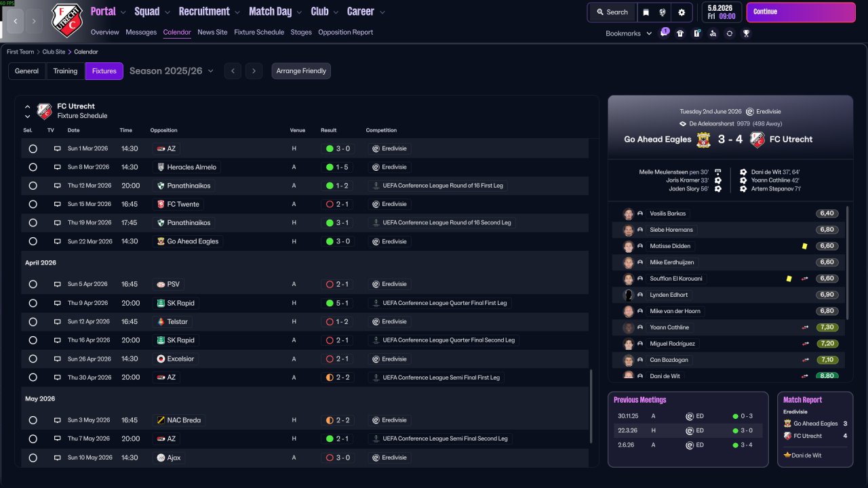Click the Ajax club logo
The height and width of the screenshot is (488, 868).
[161, 458]
